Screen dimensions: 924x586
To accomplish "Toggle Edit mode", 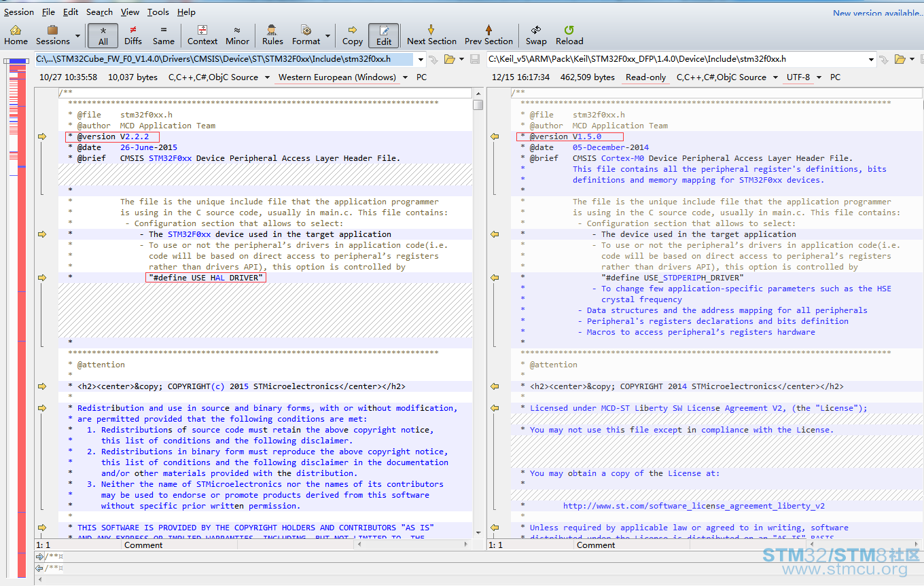I will [x=384, y=35].
